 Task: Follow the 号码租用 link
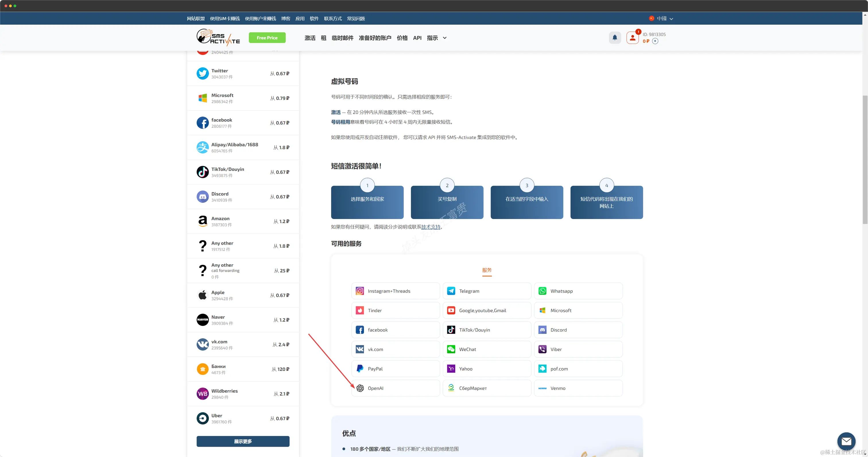pos(340,122)
